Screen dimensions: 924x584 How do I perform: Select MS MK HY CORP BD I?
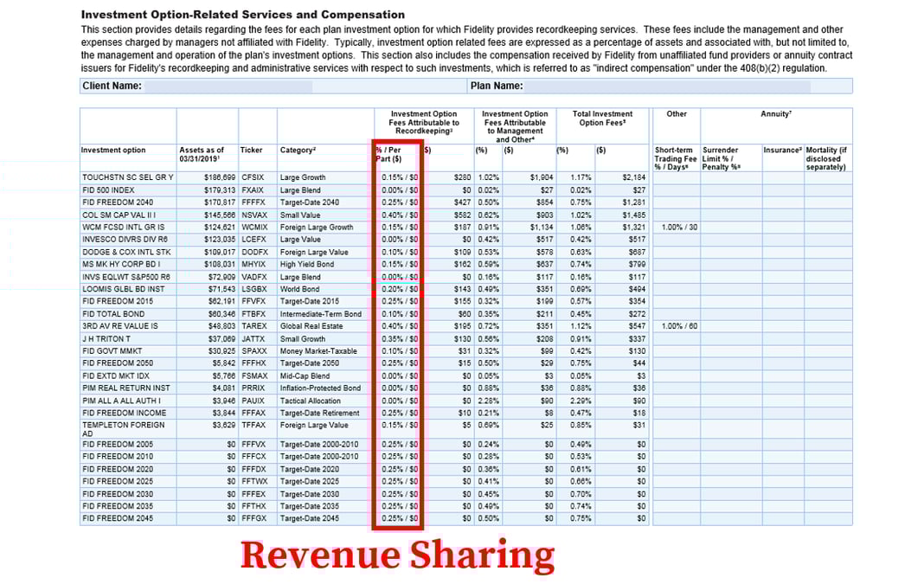[121, 264]
